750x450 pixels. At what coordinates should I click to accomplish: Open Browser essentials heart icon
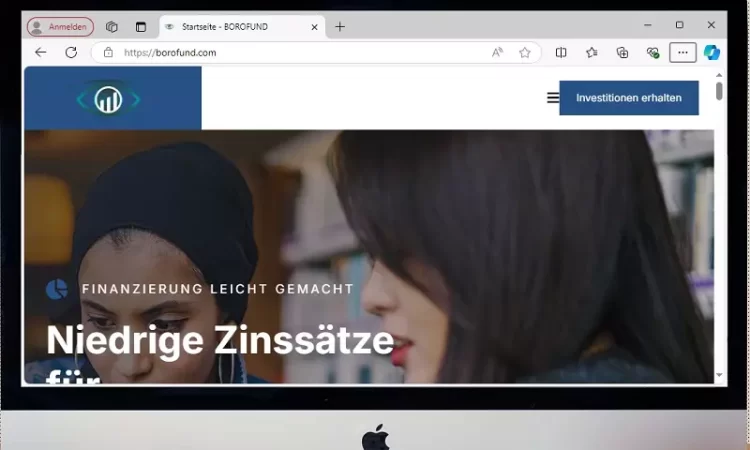click(653, 52)
